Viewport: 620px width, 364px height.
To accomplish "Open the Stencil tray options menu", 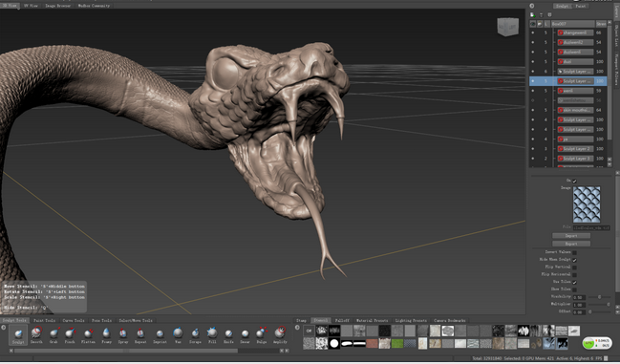I will [x=297, y=328].
